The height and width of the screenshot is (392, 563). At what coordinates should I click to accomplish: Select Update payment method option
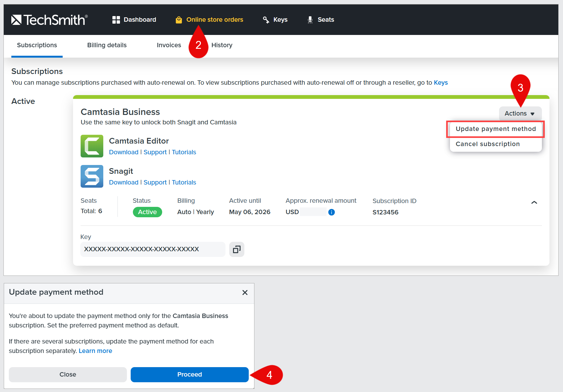coord(496,129)
